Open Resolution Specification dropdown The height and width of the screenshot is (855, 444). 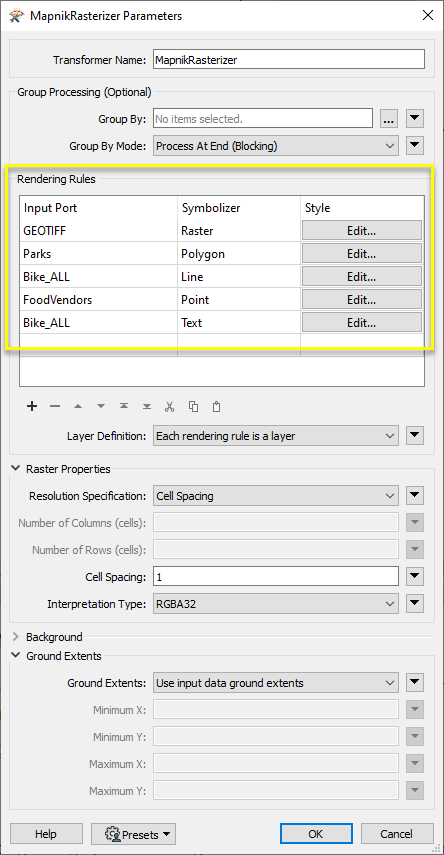[275, 496]
